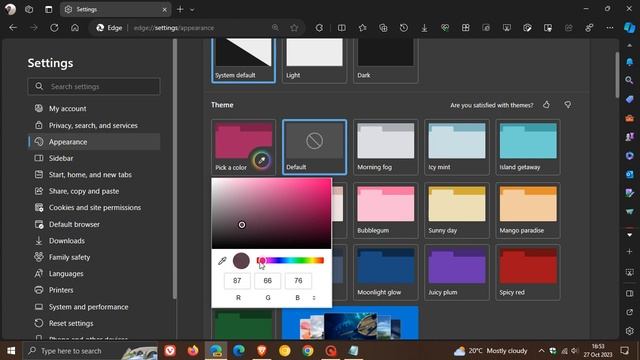This screenshot has height=360, width=640.
Task: Click the sidebar search magnifier icon
Action: [629, 80]
